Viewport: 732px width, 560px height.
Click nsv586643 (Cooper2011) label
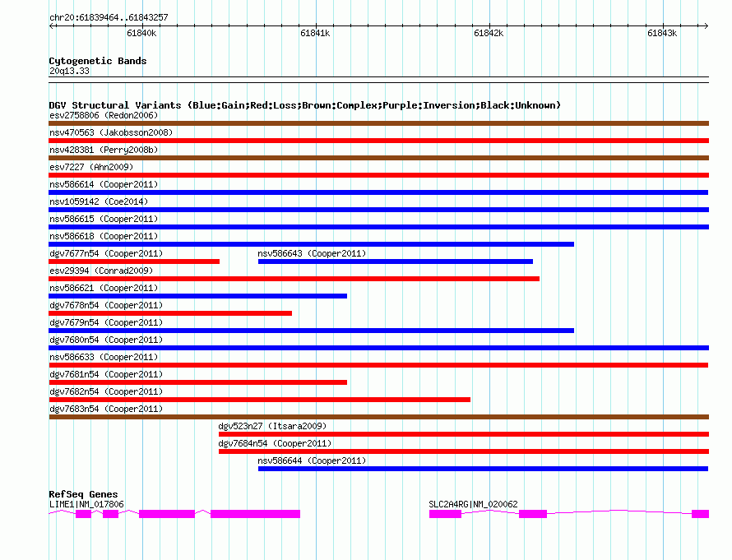coord(312,253)
